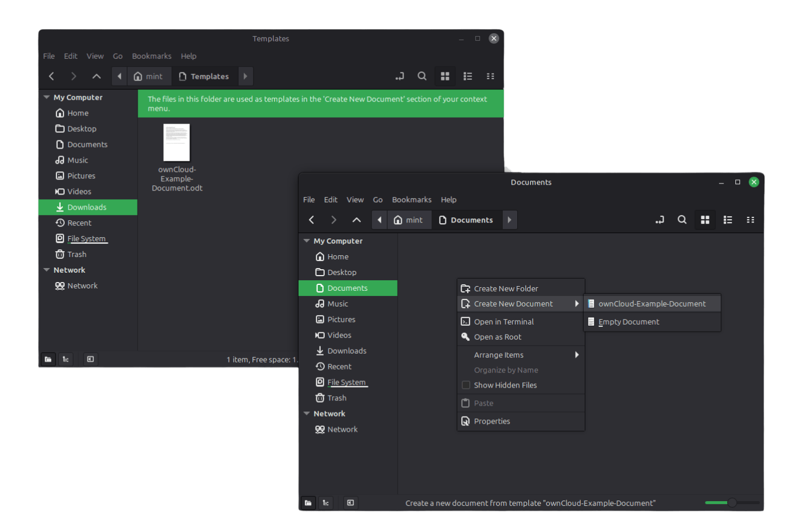Switch Documents window to compact view
Screen dimensions: 807x532
click(x=750, y=220)
